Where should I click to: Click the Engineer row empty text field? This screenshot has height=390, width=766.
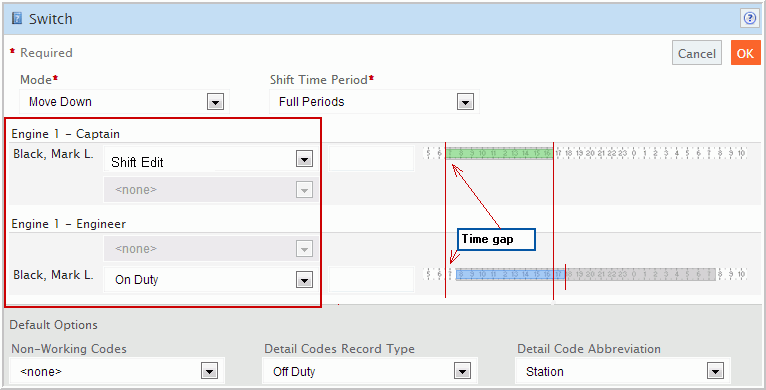tap(372, 280)
